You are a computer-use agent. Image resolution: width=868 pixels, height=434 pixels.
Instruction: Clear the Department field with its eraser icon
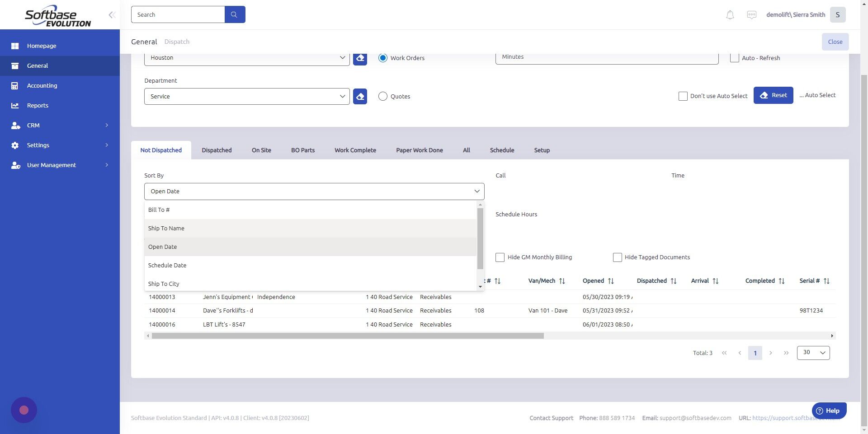click(359, 96)
